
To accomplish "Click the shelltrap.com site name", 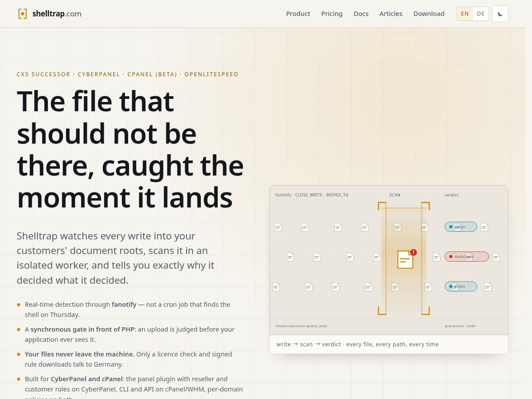I will [57, 14].
